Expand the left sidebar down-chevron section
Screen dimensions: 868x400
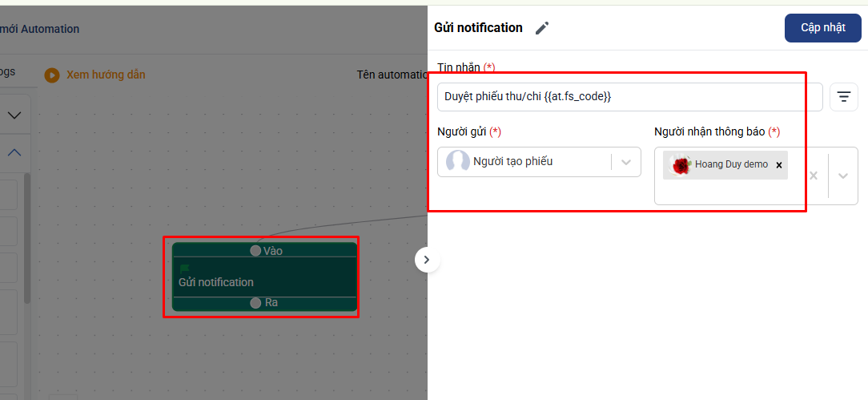[x=14, y=115]
